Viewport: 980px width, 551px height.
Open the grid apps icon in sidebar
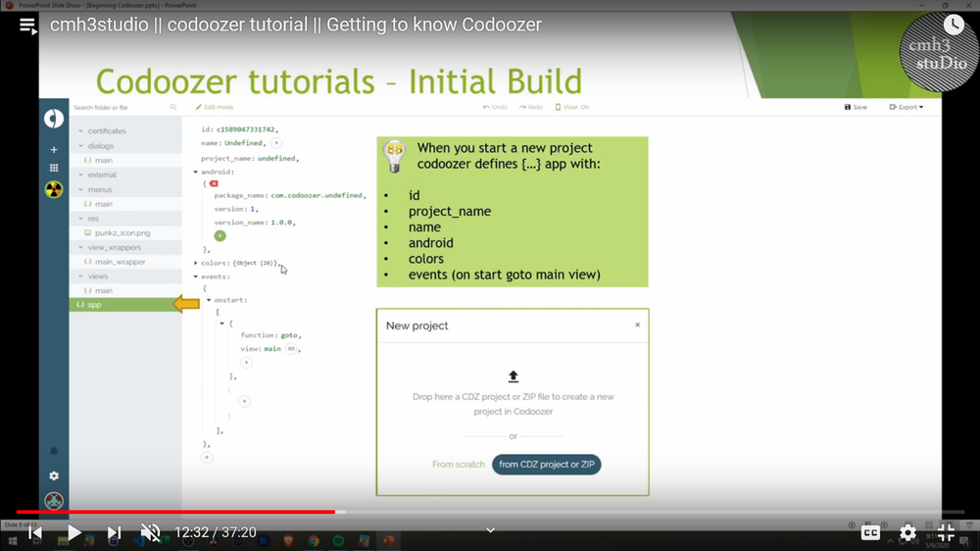point(54,168)
